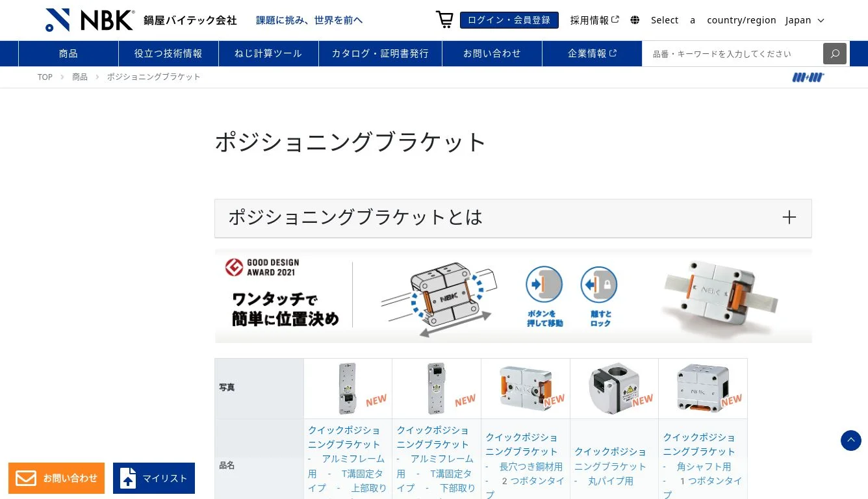This screenshot has width=868, height=499.
Task: Open the 採用情報 external link
Action: pyautogui.click(x=594, y=20)
